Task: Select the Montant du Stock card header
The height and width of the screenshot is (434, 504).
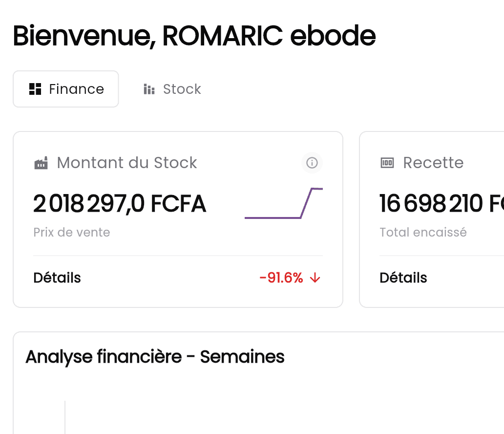Action: (x=126, y=163)
